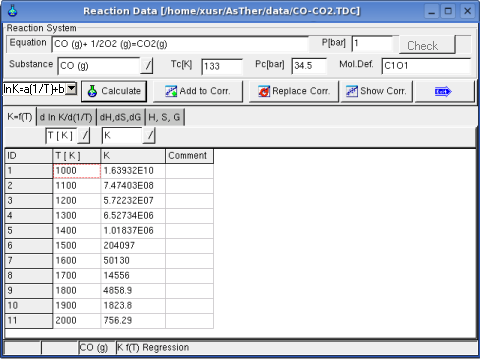Switch to the H, S, G tab
Viewport: 481px width, 360px height.
pyautogui.click(x=164, y=117)
